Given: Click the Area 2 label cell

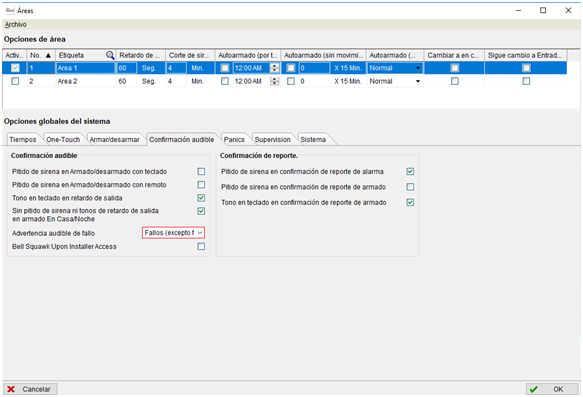Looking at the screenshot, I should click(85, 81).
